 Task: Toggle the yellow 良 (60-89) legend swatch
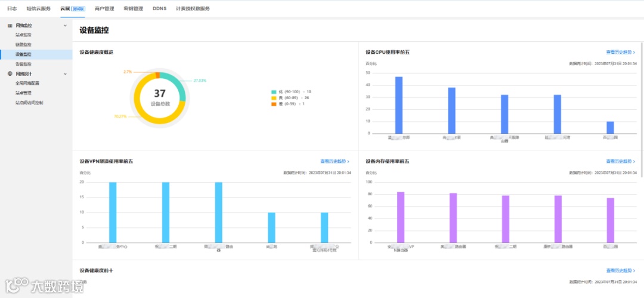pyautogui.click(x=274, y=98)
